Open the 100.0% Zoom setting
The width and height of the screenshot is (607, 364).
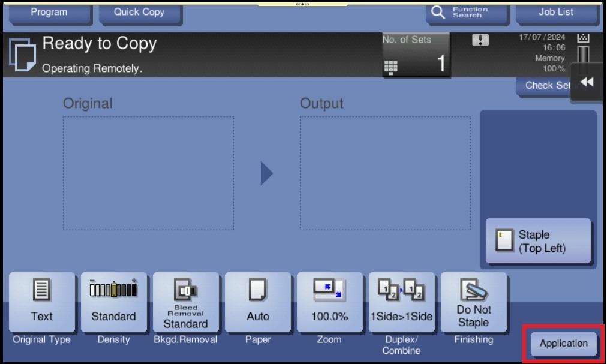(329, 302)
